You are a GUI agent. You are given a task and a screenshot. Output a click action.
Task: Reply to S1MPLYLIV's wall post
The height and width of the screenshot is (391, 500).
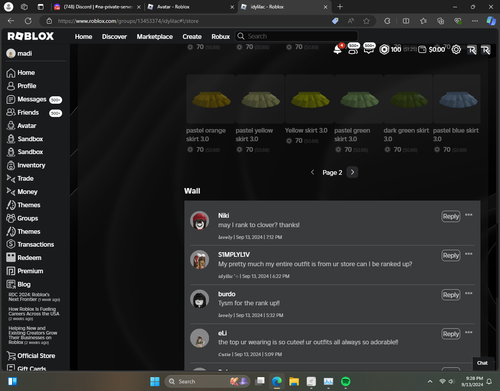[x=451, y=255]
